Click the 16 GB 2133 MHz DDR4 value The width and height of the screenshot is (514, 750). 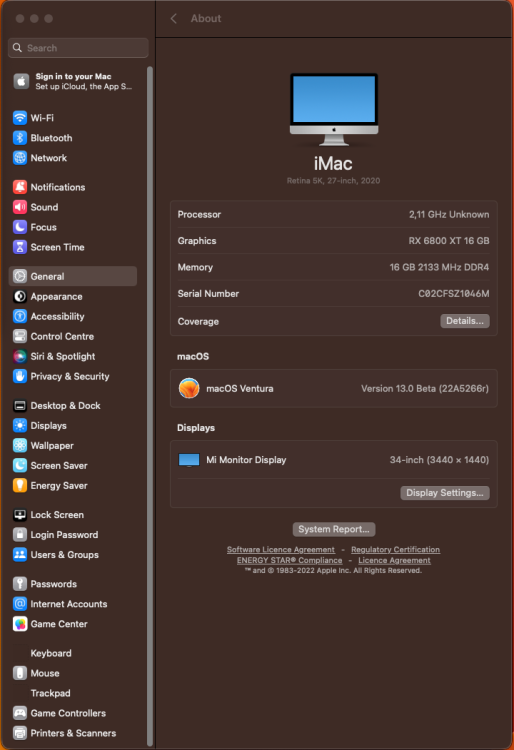pos(439,267)
